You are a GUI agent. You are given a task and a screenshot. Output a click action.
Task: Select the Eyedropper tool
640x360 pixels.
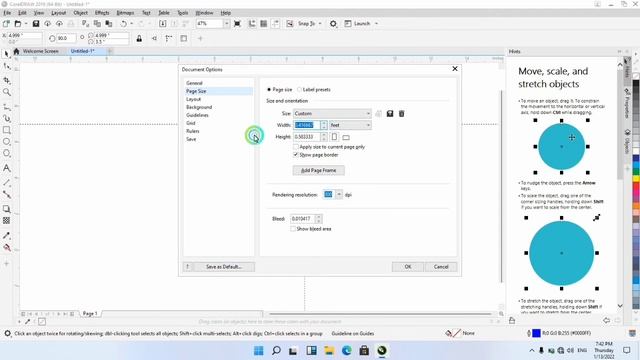[x=7, y=236]
